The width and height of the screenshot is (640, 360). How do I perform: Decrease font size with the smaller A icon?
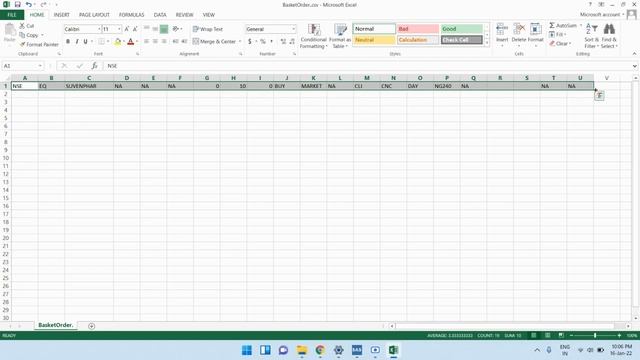click(x=135, y=29)
